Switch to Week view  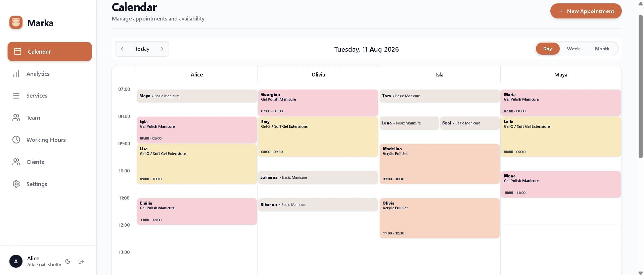click(x=573, y=49)
